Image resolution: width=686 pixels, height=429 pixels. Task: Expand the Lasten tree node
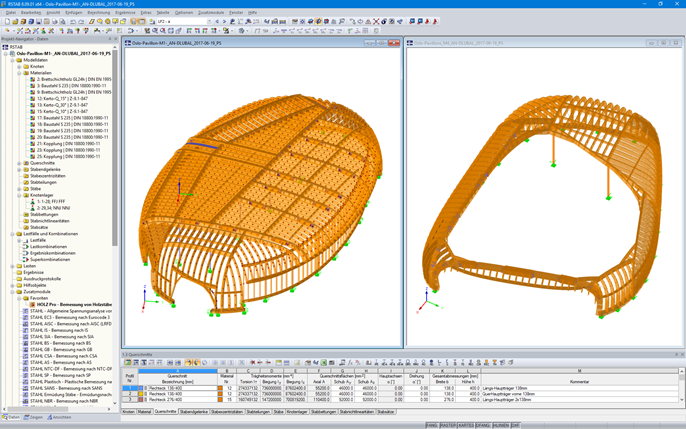click(12, 266)
